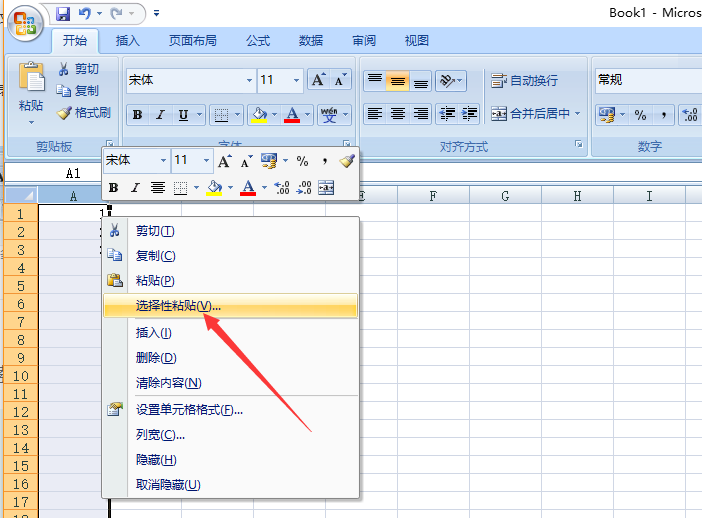Undo the last action in quick access

pos(85,14)
